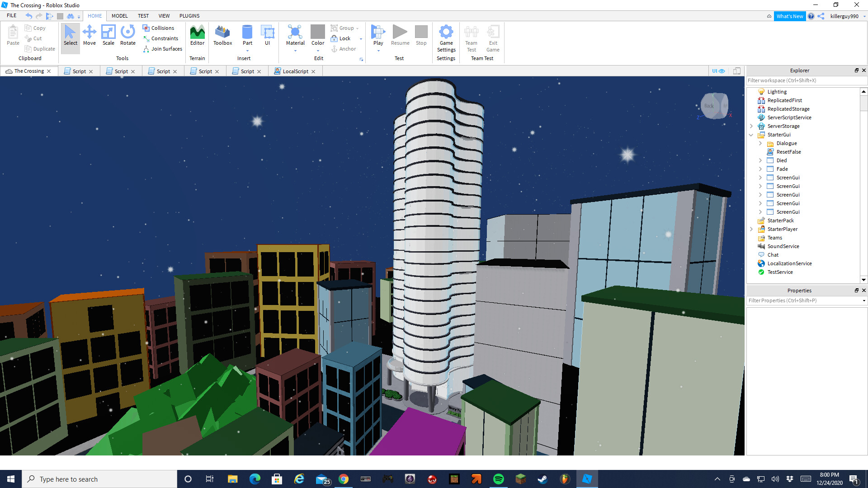
Task: Open the Color swatch picker
Action: (318, 33)
